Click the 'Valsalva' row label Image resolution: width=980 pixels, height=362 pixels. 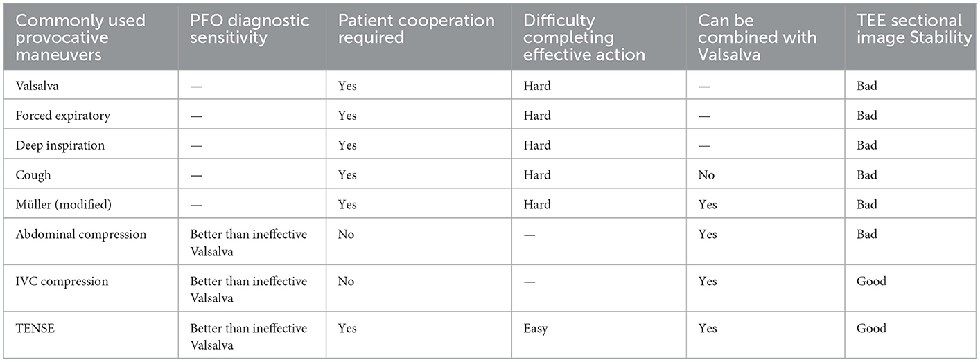[x=37, y=87]
